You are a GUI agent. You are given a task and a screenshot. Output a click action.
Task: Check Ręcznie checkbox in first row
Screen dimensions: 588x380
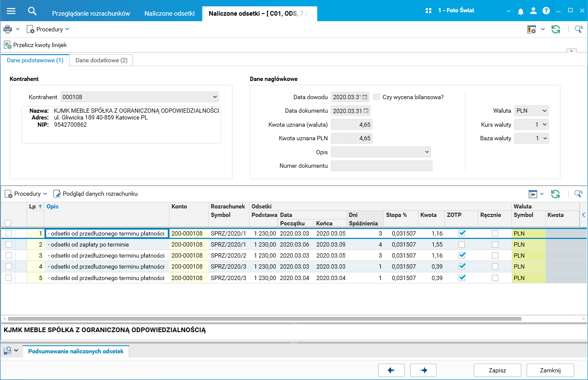tap(495, 233)
